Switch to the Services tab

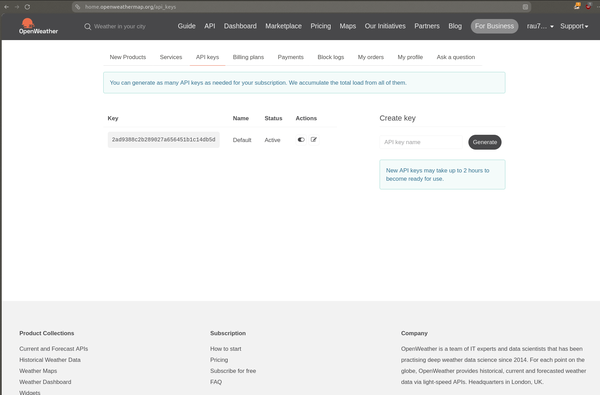(171, 57)
